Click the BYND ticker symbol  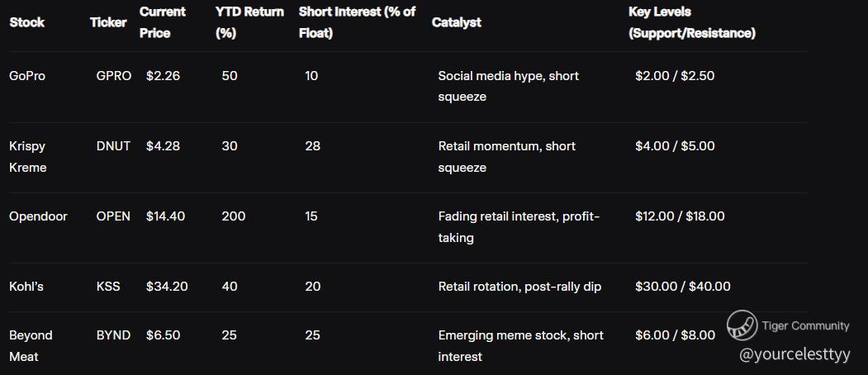coord(113,335)
